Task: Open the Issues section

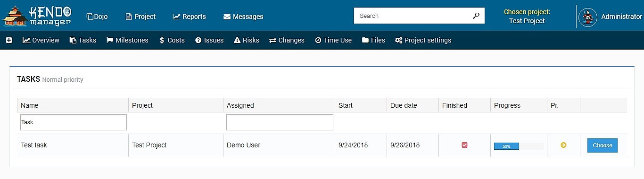Action: 209,40
